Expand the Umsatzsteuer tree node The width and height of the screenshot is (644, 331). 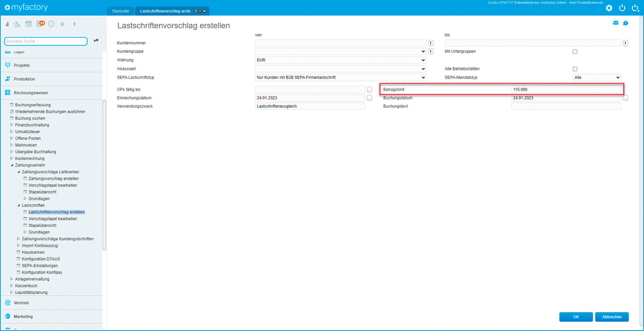tap(12, 132)
